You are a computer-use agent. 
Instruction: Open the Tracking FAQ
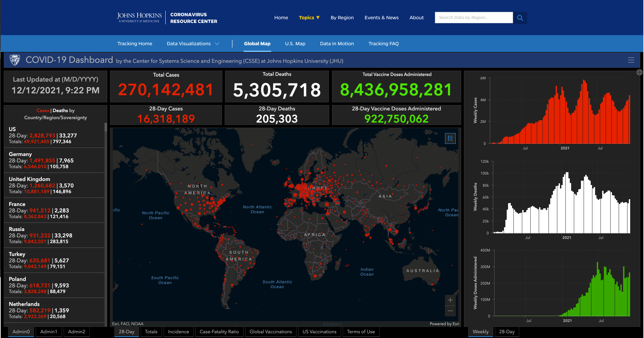(384, 44)
